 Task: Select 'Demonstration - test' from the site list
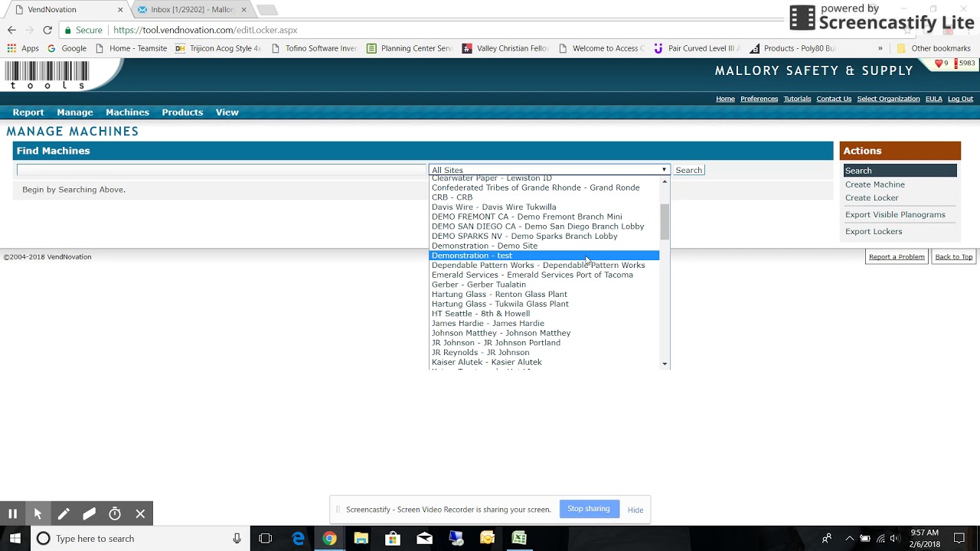[544, 256]
